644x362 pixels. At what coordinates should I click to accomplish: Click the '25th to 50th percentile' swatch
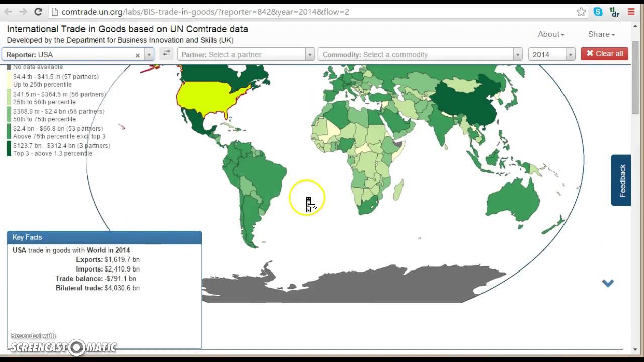(9, 98)
